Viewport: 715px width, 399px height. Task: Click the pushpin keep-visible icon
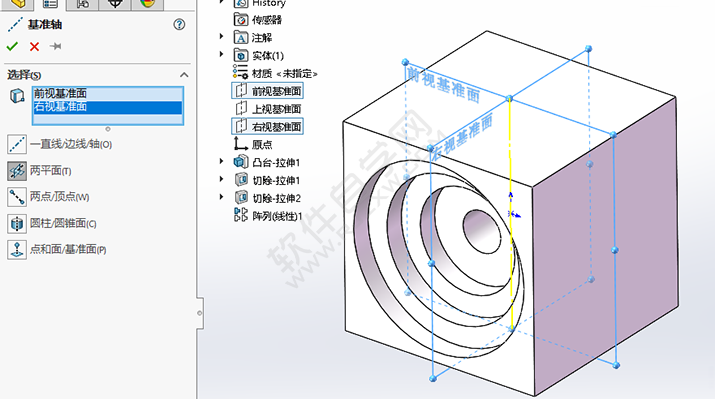pyautogui.click(x=56, y=46)
